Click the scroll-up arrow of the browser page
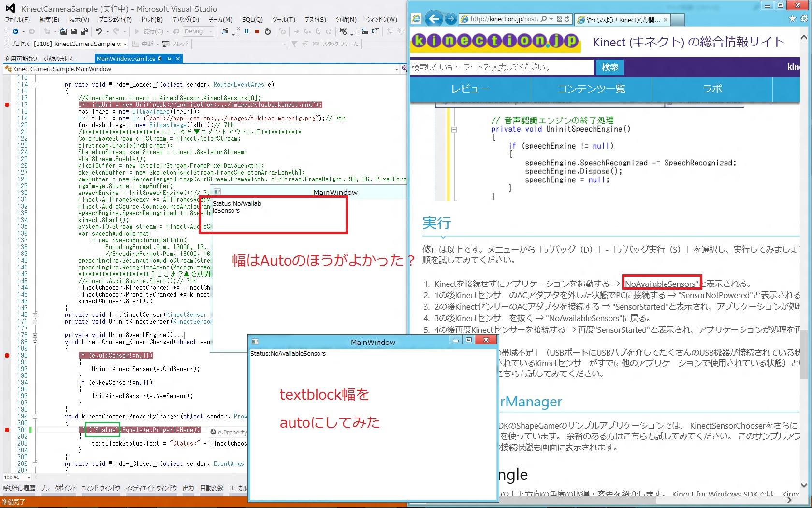Viewport: 812px width, 508px height. 804,37
